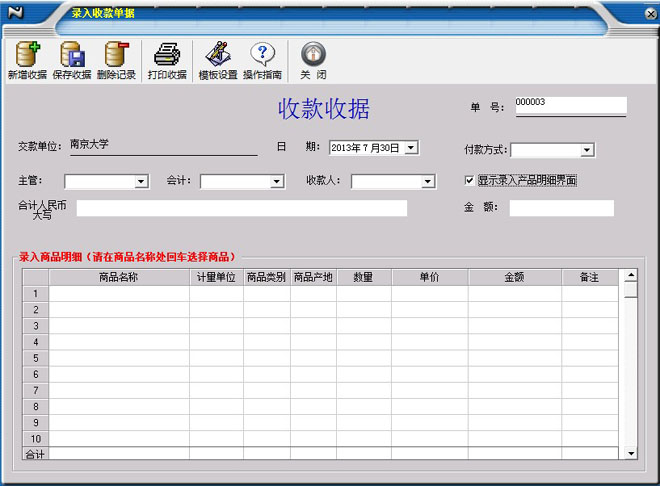The image size is (660, 486).
Task: Open the 日期 date picker dropdown
Action: 411,148
